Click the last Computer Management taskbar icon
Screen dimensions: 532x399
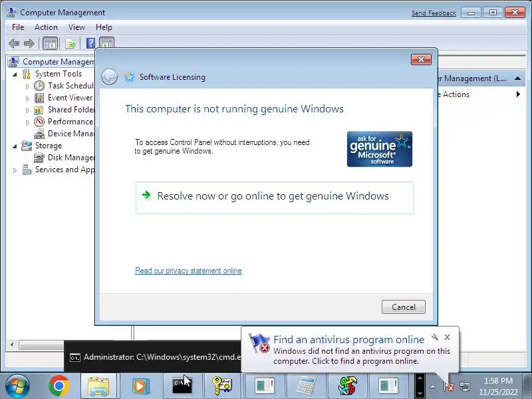click(x=388, y=386)
